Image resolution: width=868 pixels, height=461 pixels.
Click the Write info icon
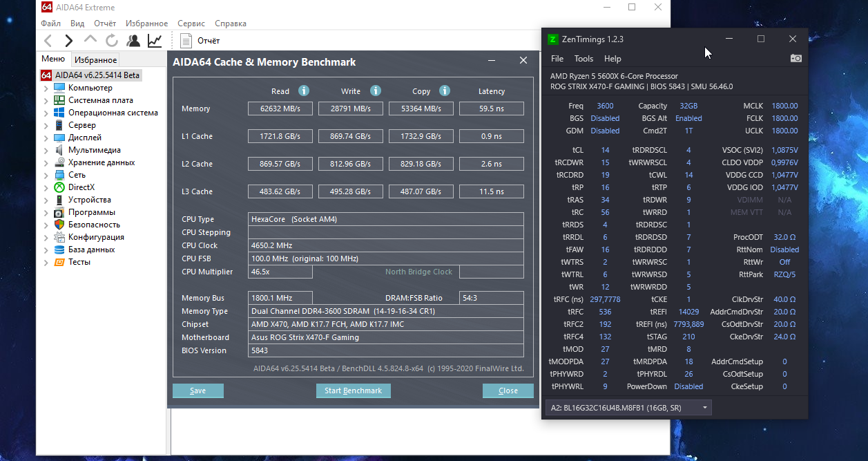(x=375, y=91)
